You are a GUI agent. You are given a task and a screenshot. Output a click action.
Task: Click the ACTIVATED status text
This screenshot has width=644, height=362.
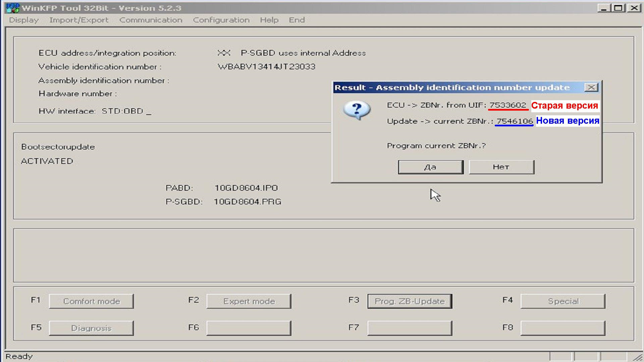tap(47, 161)
